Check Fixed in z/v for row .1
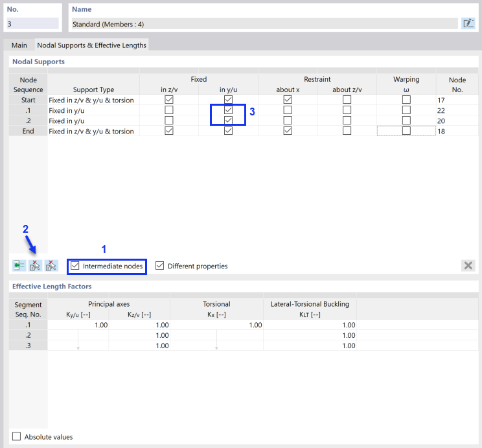 tap(168, 110)
